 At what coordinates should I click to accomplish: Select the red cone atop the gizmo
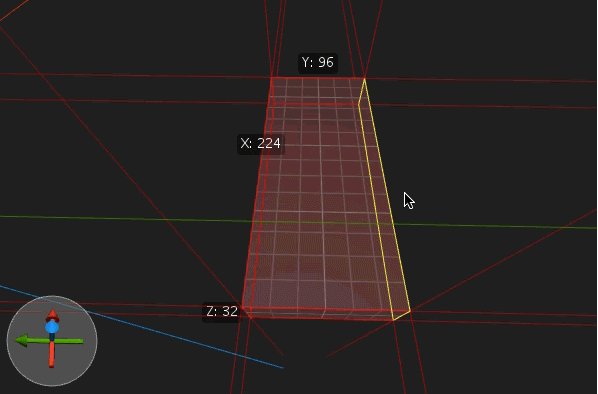pos(52,315)
